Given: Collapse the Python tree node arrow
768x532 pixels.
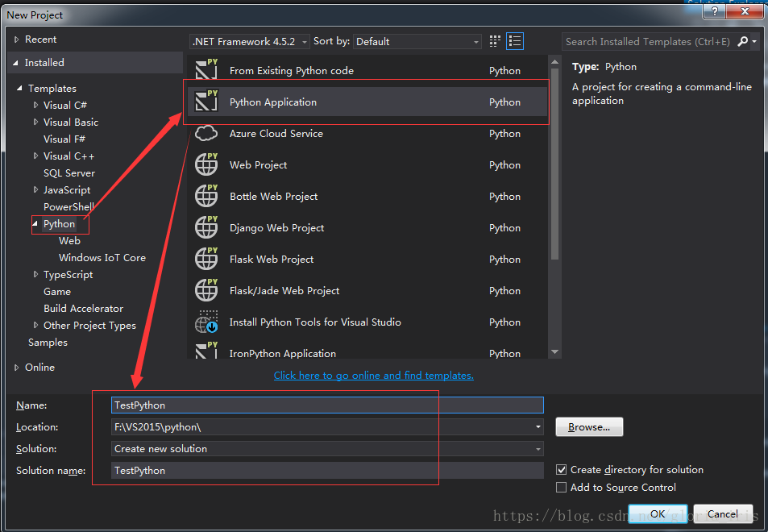Looking at the screenshot, I should pyautogui.click(x=35, y=224).
